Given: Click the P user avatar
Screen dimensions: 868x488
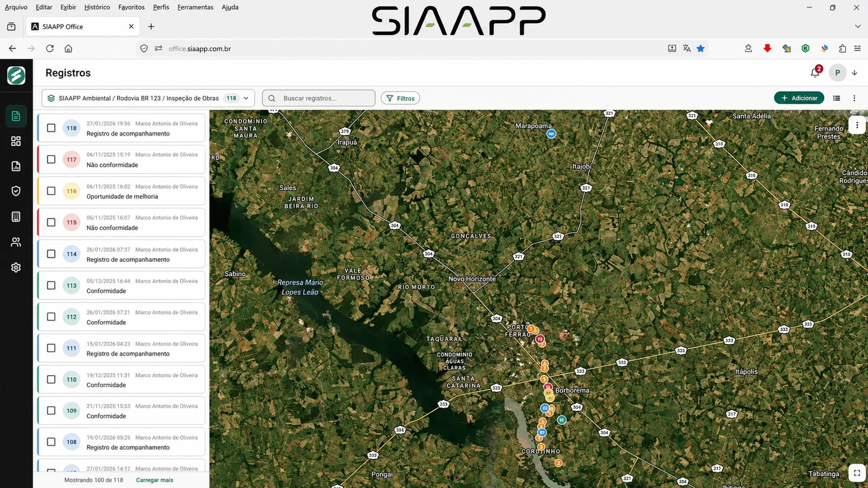Looking at the screenshot, I should coord(837,73).
